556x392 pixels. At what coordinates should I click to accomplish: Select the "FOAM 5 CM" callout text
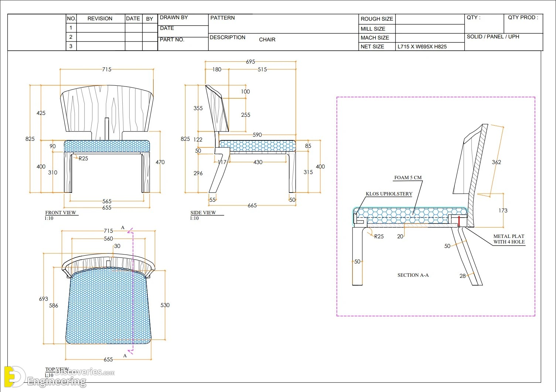(x=408, y=178)
